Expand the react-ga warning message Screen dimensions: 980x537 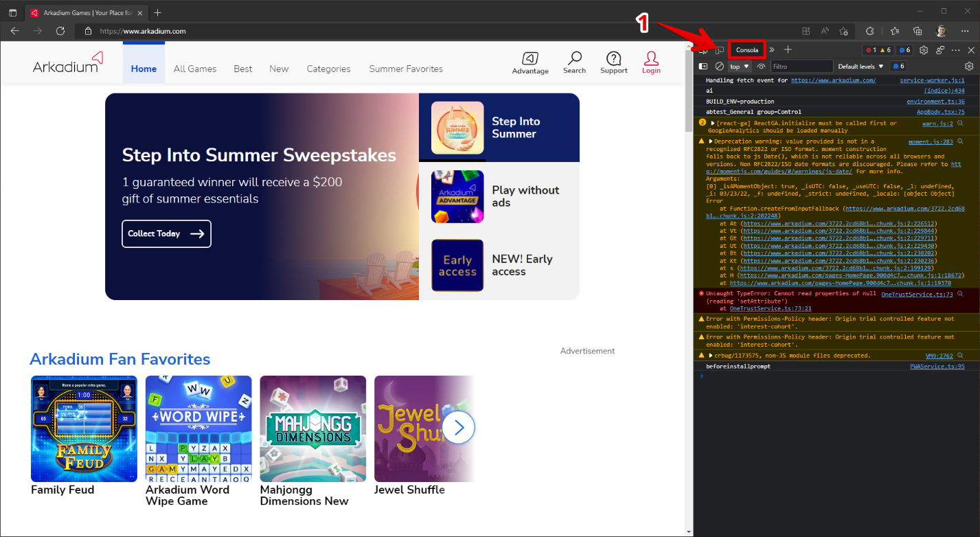713,124
